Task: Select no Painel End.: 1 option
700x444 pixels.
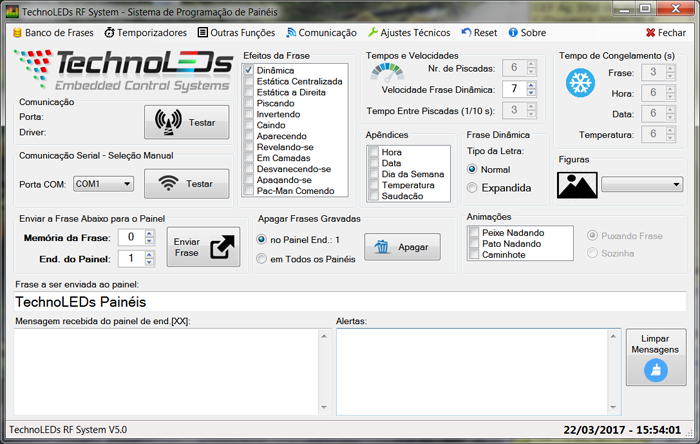Action: coord(262,240)
